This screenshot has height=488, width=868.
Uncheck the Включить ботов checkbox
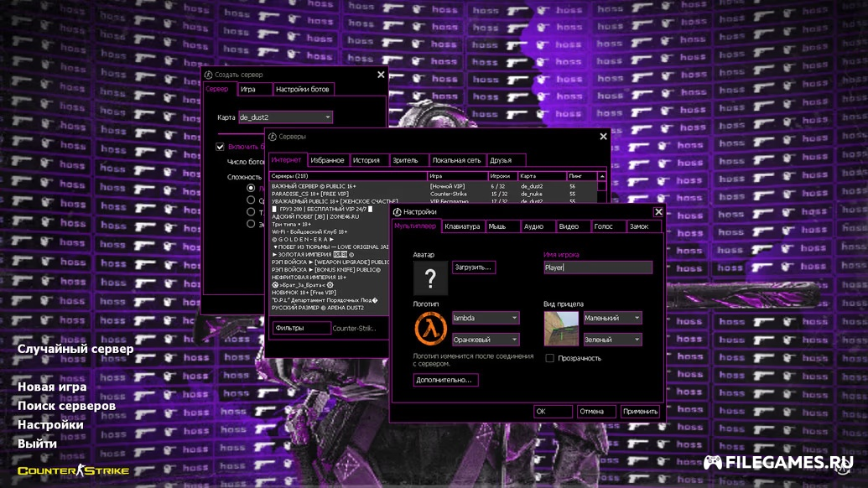[220, 147]
